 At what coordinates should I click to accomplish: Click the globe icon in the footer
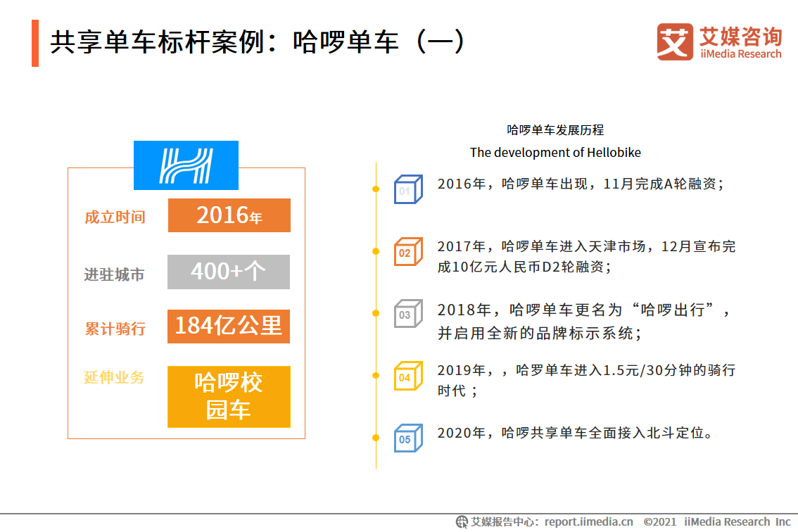click(x=462, y=522)
